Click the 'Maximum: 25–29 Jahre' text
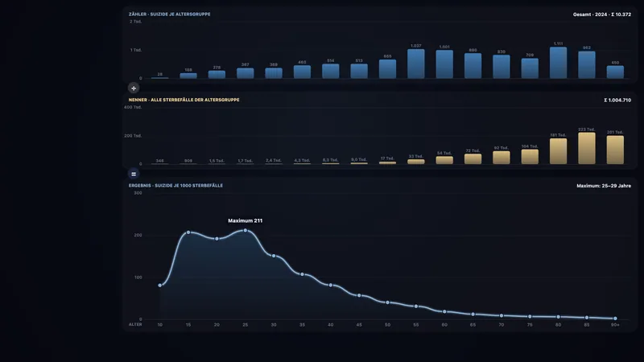This screenshot has height=362, width=644. 604,186
